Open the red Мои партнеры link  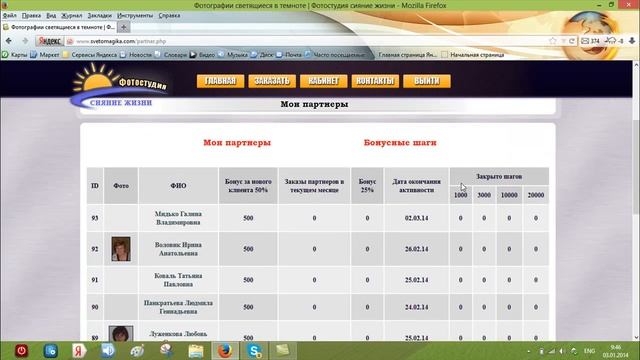tap(237, 142)
